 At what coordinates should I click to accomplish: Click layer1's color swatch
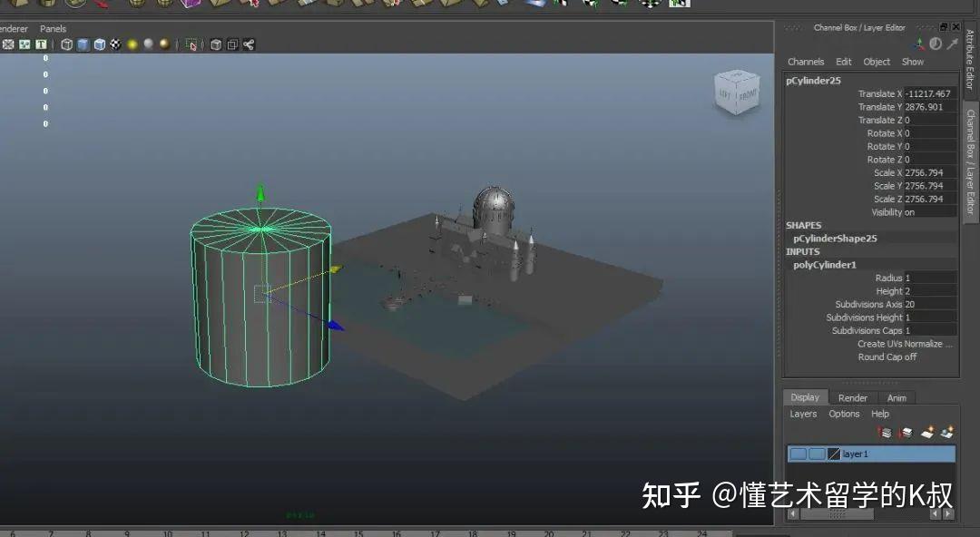tap(834, 454)
